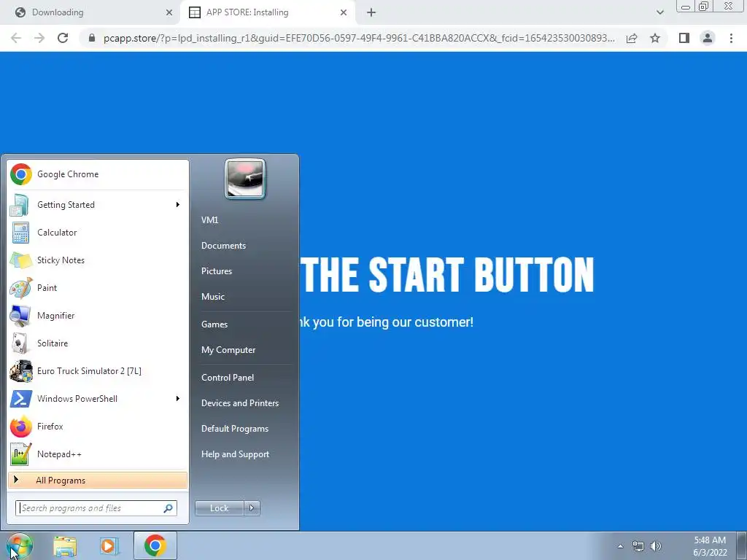Click the site security lock icon
Viewport: 747px width, 560px height.
click(92, 38)
